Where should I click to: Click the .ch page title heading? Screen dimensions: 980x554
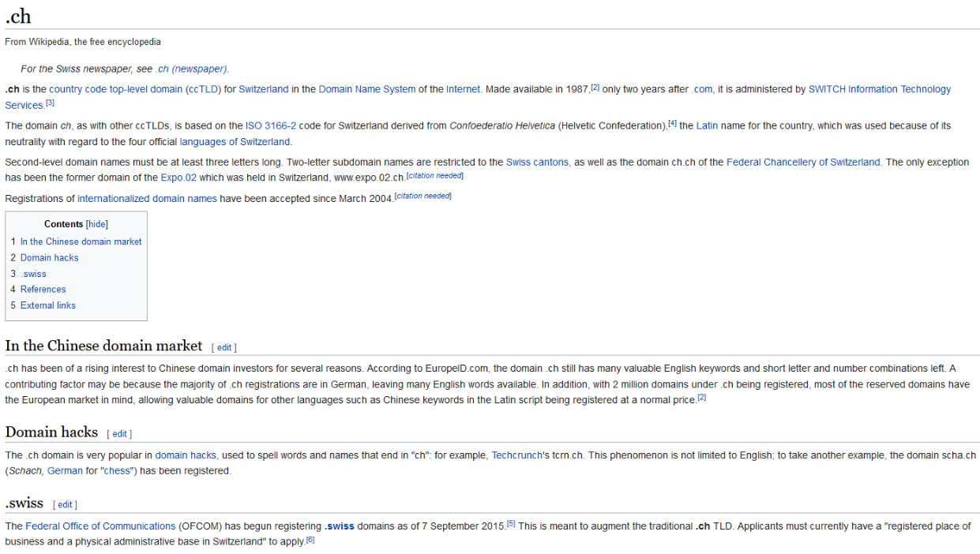point(18,16)
